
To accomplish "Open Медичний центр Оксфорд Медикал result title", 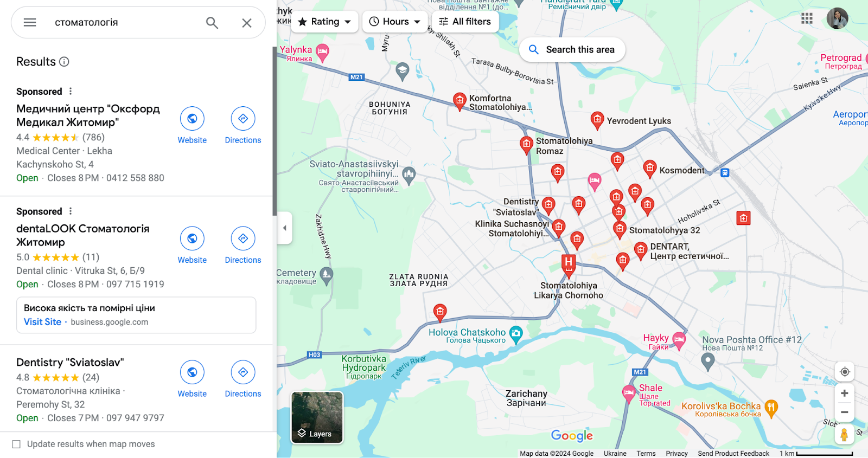I will 88,115.
